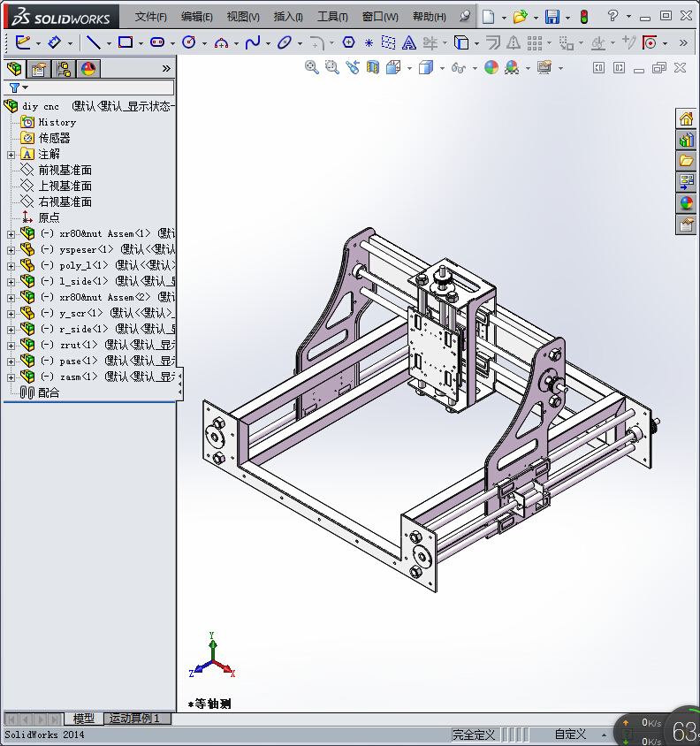Expand the yspeser<1> component
This screenshot has width=700, height=746.
point(11,250)
